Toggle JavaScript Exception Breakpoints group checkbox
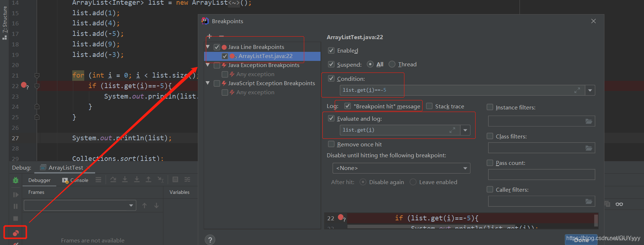The width and height of the screenshot is (644, 245). coord(217,83)
